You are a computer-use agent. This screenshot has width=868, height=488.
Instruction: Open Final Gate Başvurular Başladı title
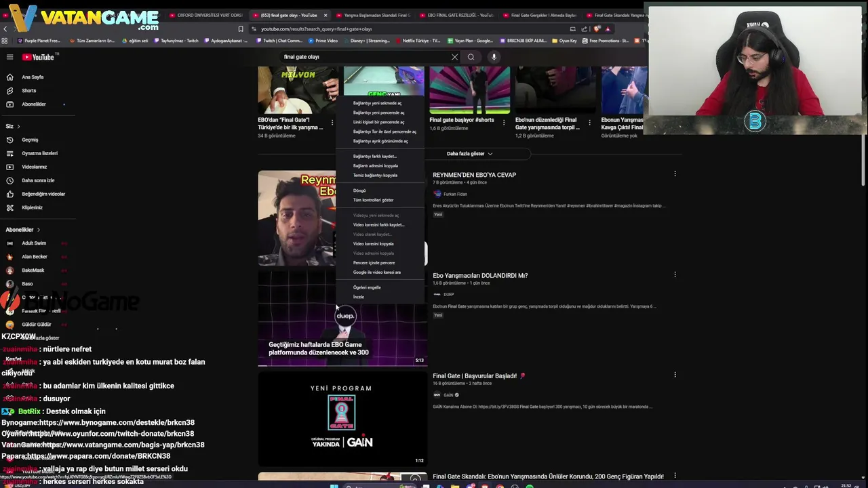[479, 375]
